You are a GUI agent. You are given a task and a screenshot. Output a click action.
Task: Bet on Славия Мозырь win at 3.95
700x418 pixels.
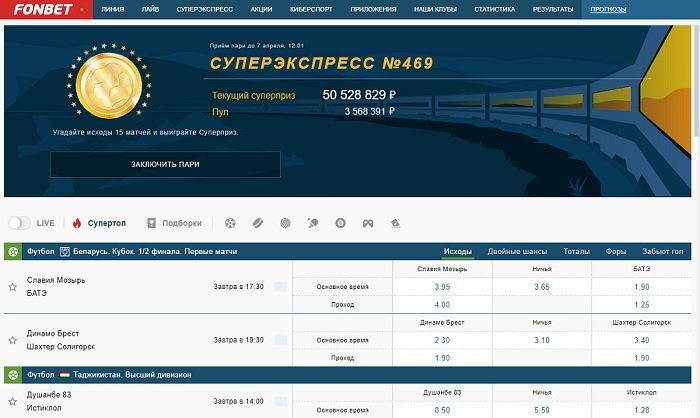pos(442,287)
